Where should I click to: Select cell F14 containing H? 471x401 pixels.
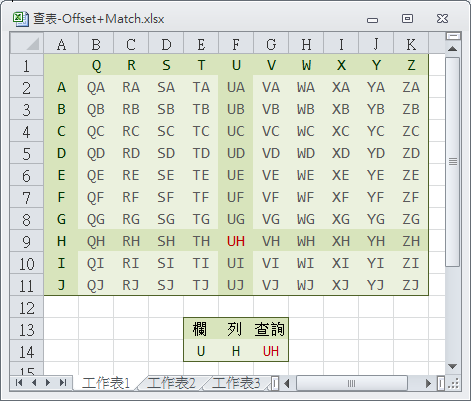click(x=236, y=351)
